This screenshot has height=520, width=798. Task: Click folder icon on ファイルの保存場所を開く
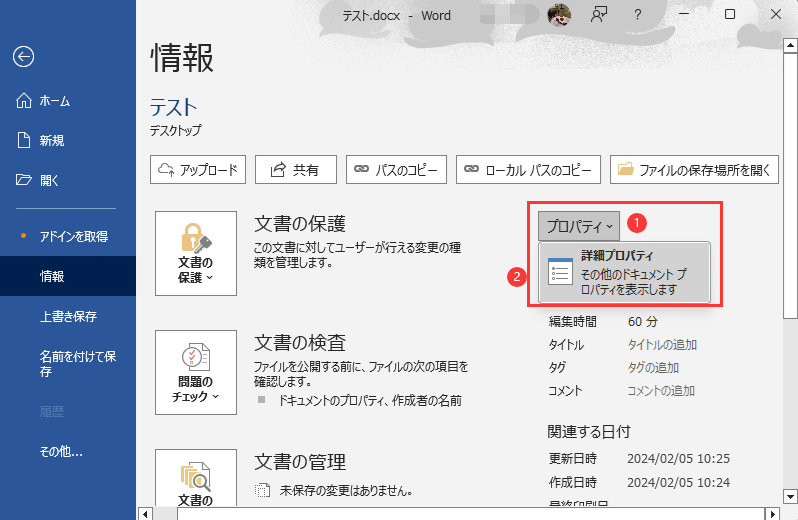626,169
